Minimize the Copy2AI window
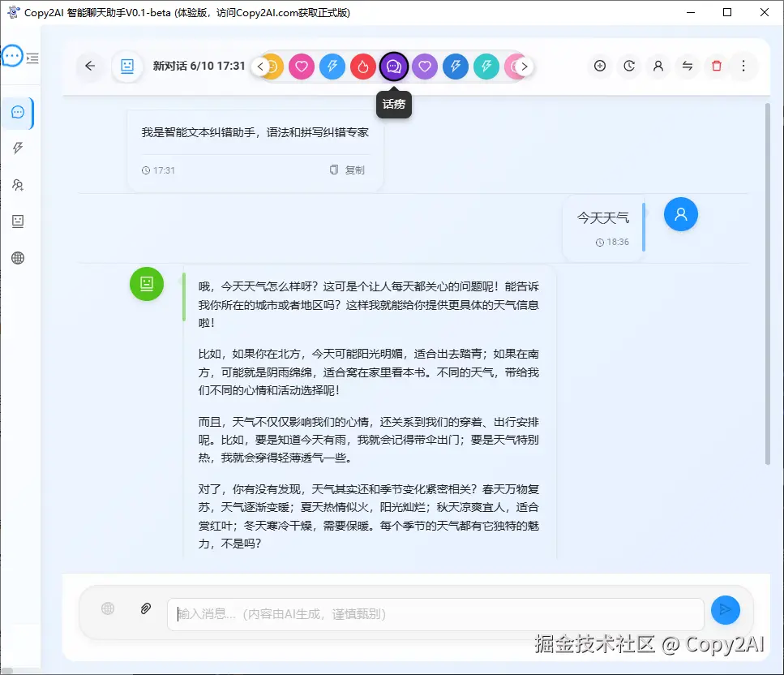This screenshot has width=784, height=675. click(x=691, y=12)
